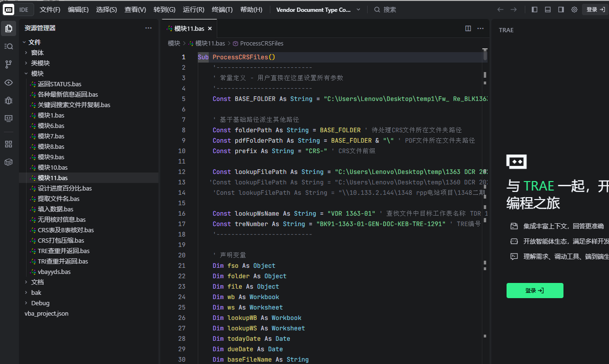Go forward with the right arrow

pos(514,9)
